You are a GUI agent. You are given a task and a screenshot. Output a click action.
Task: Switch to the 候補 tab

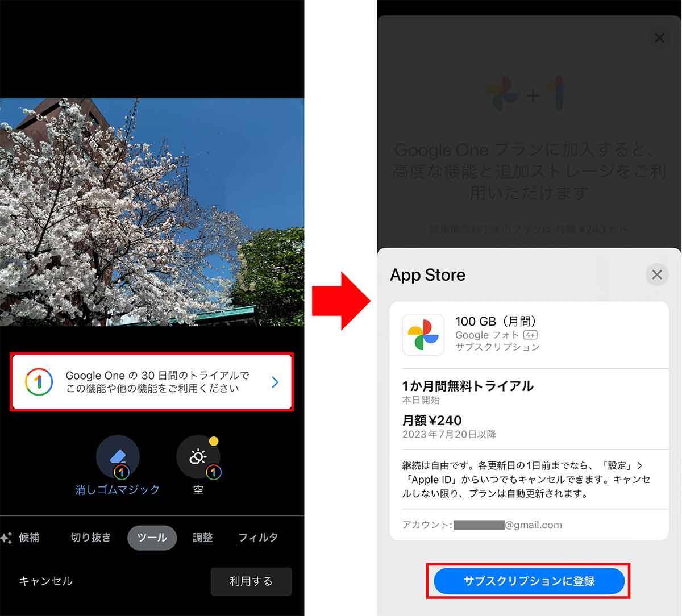point(29,538)
